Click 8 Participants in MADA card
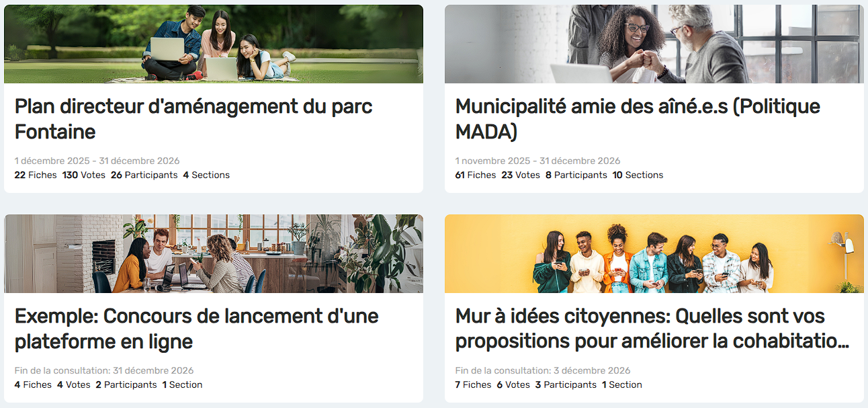The height and width of the screenshot is (408, 868). 576,175
